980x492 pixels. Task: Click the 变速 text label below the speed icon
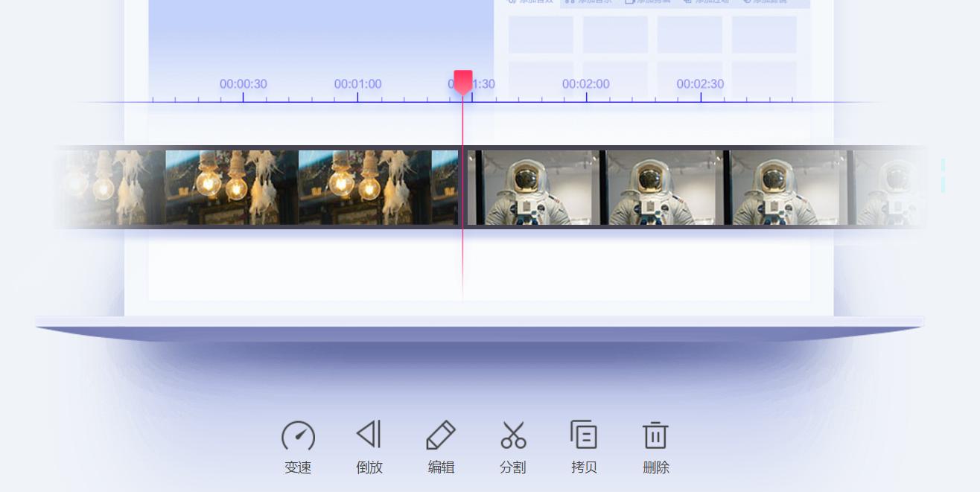(x=299, y=467)
